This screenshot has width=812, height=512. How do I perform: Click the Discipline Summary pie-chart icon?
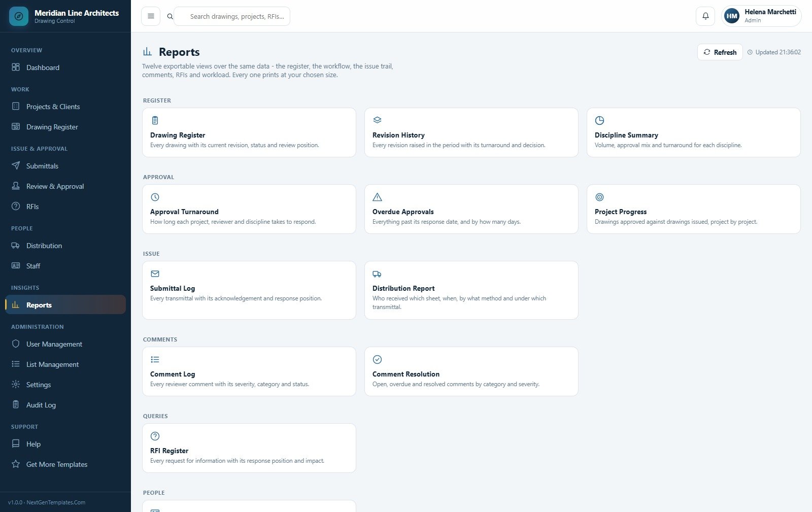tap(599, 120)
